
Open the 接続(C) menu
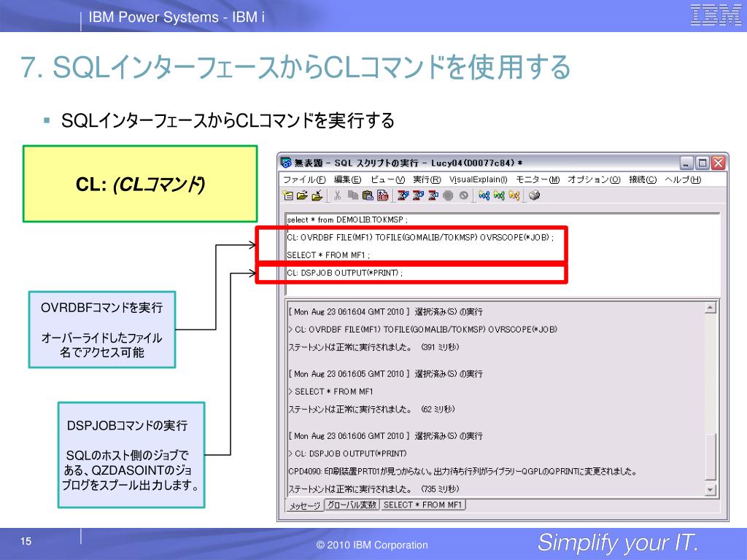(643, 179)
